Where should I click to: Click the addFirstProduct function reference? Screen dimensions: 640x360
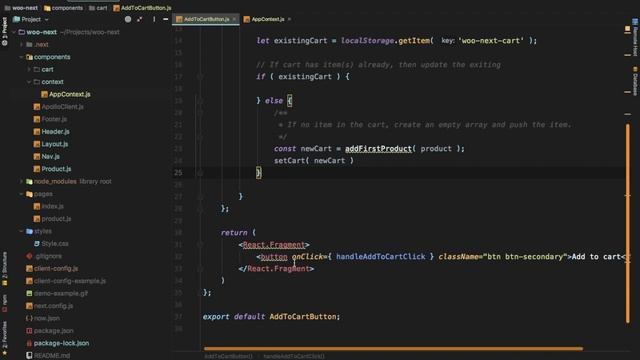click(x=378, y=149)
